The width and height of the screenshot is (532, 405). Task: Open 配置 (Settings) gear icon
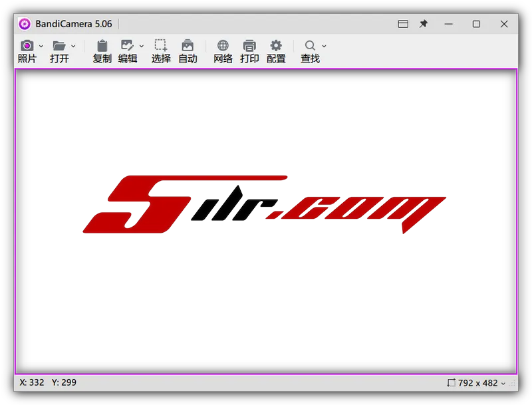pos(276,46)
